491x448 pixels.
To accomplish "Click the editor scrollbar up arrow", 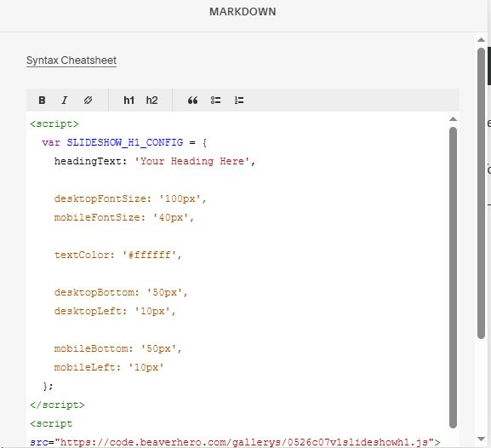I will coord(453,119).
